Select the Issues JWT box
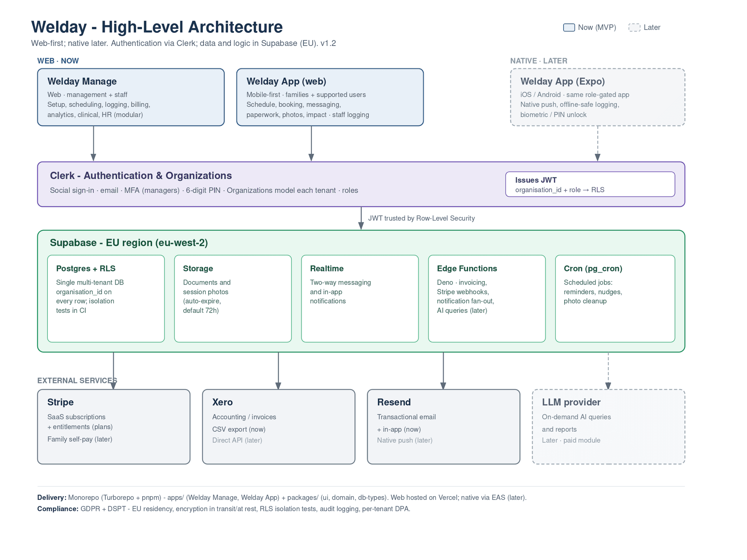This screenshot has height=560, width=747. (x=590, y=184)
